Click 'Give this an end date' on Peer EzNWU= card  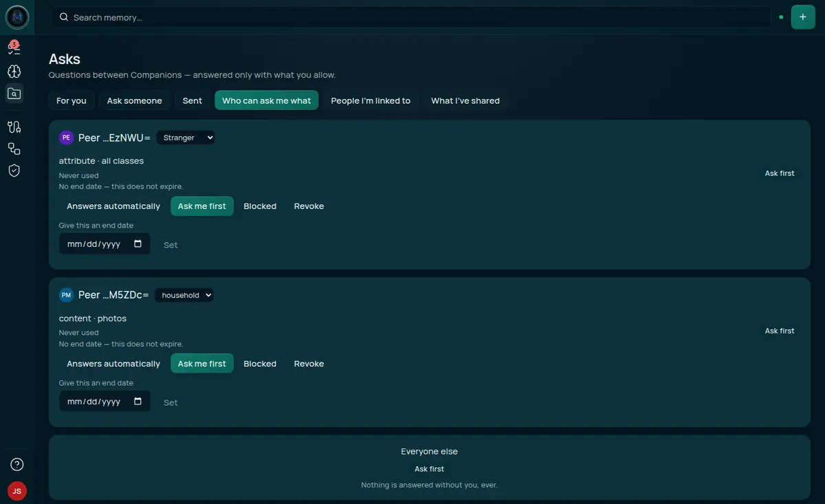point(96,226)
